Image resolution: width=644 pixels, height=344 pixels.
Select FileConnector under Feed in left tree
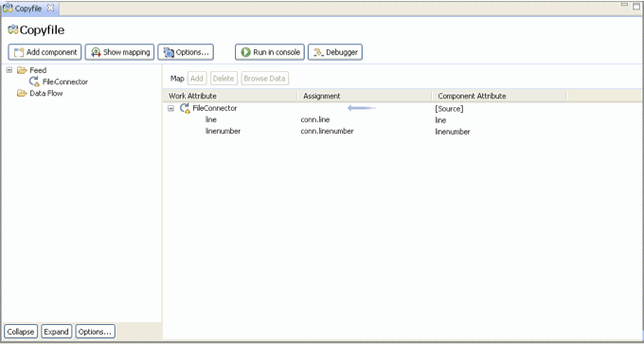pyautogui.click(x=65, y=81)
